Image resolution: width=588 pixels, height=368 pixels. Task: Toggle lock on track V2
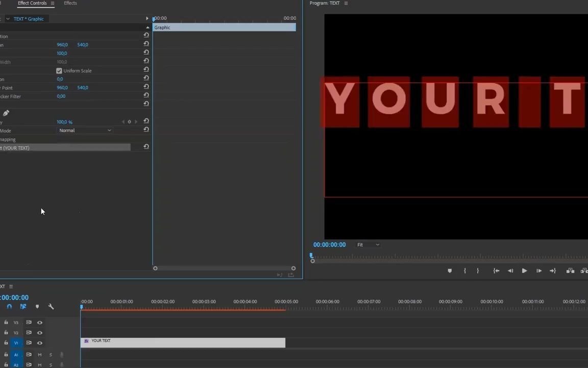[6, 332]
